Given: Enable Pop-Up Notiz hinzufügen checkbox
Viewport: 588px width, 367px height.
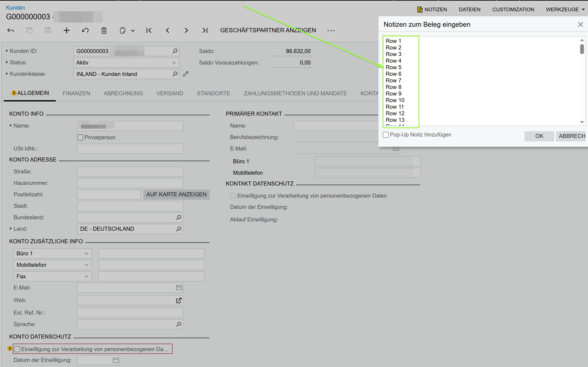Looking at the screenshot, I should tap(386, 135).
